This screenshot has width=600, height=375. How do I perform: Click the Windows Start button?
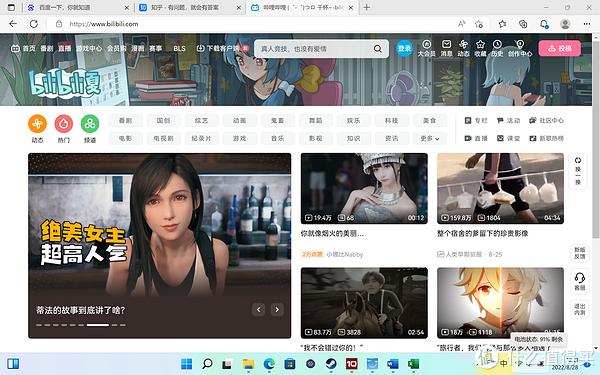(x=186, y=364)
